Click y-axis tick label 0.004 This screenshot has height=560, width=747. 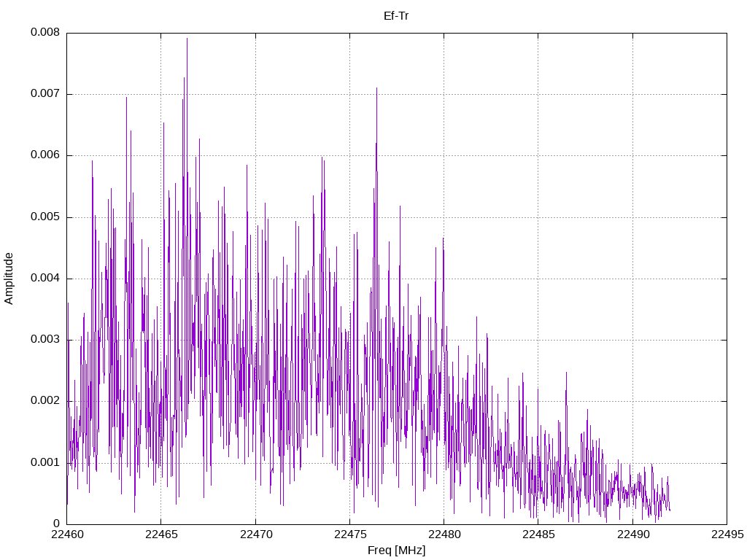[x=45, y=278]
